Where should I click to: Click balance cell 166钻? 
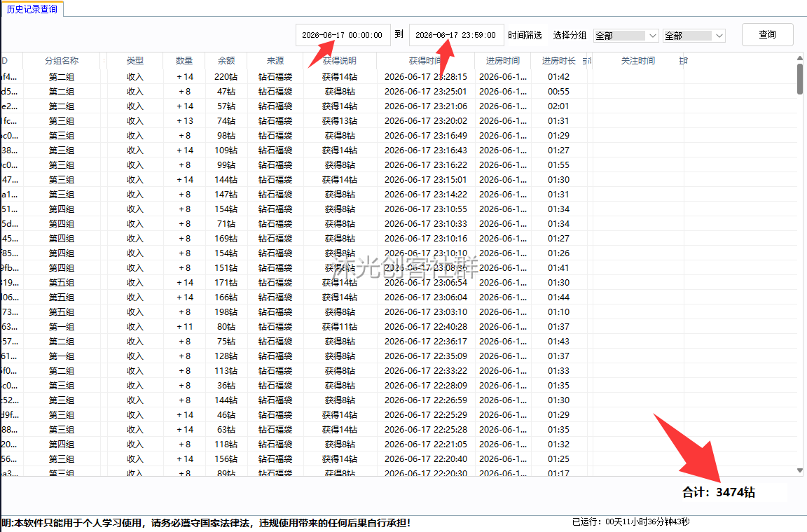point(226,297)
